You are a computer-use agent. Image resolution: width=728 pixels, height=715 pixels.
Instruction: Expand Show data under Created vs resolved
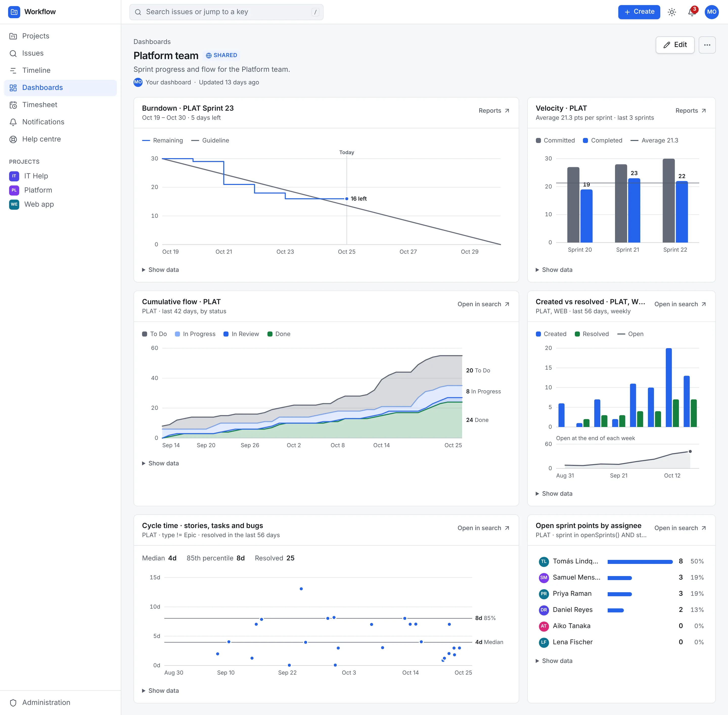(x=554, y=494)
